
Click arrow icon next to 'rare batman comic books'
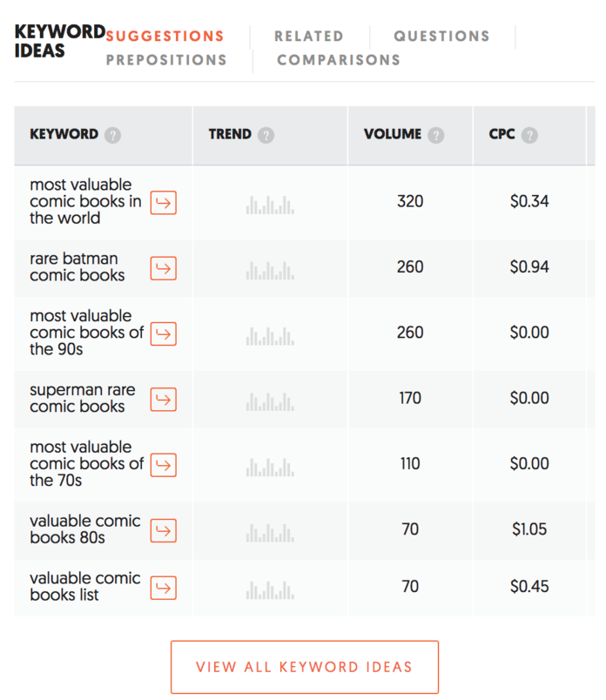pos(163,268)
